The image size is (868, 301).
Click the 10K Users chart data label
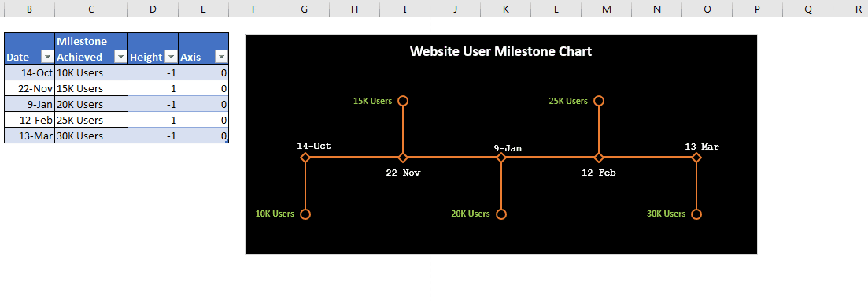275,214
